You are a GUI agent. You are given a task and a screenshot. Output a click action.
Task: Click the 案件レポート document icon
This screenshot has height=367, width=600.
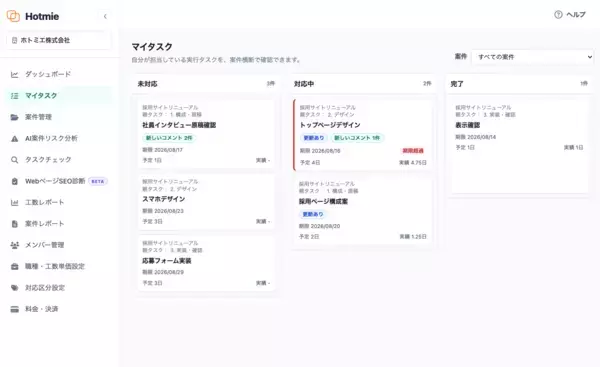[x=15, y=224]
